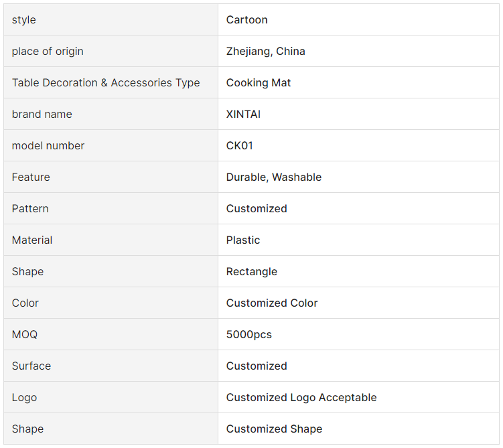Click the 'model number' label
This screenshot has height=448, width=503.
coord(48,146)
